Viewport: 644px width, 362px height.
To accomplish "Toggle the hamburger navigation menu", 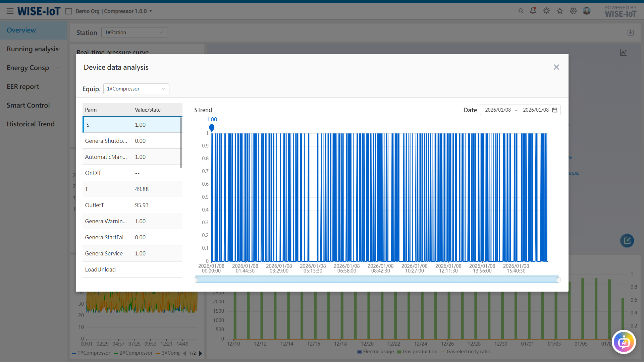I will 10,11.
